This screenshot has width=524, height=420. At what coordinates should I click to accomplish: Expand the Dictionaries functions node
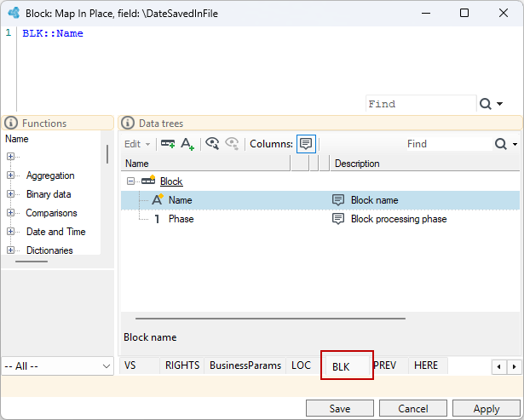10,250
